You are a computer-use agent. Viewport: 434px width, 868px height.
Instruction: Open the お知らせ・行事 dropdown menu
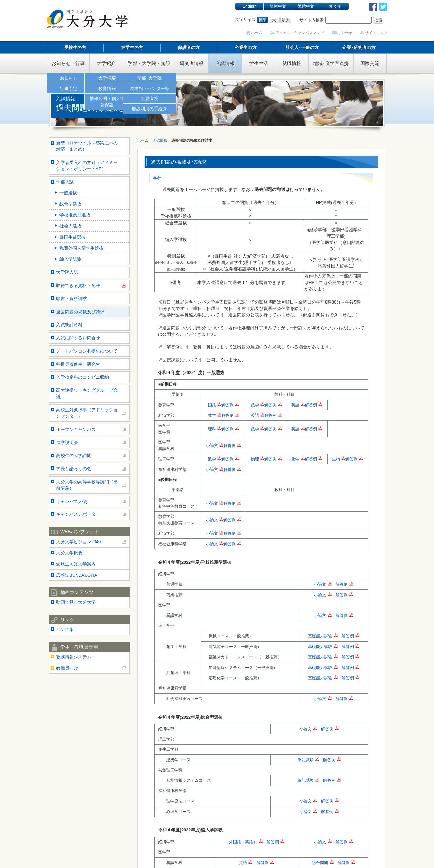coord(68,64)
